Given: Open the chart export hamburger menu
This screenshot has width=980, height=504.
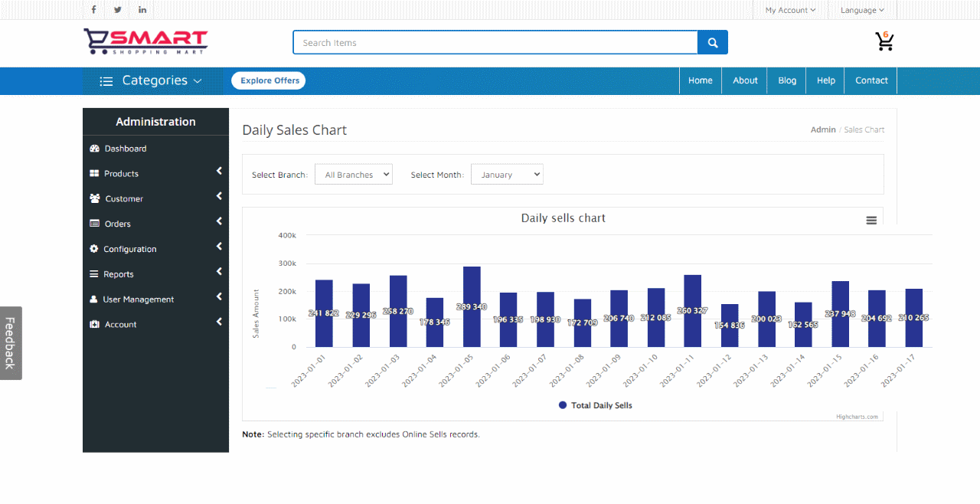Looking at the screenshot, I should 871,220.
